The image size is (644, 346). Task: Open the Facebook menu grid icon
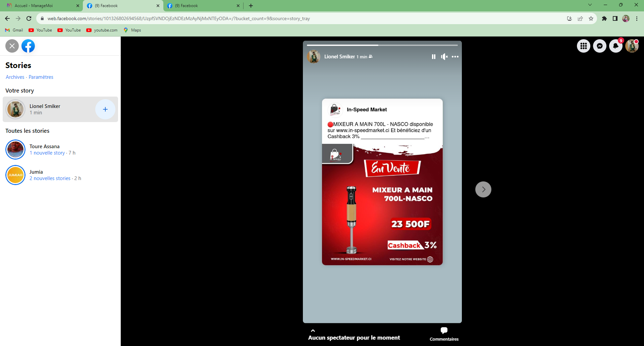coord(583,46)
